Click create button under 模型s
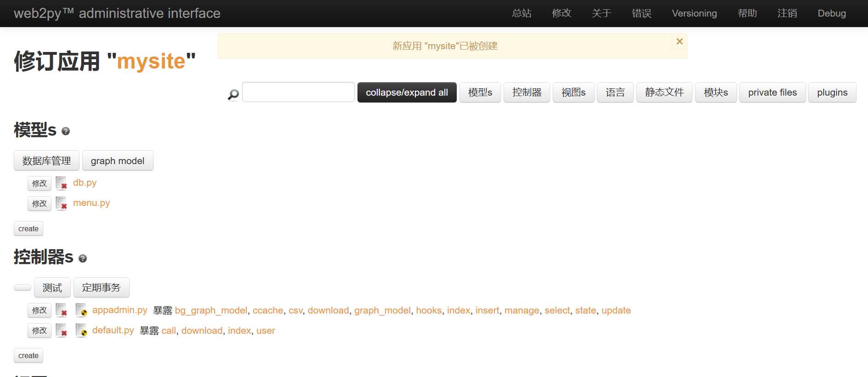This screenshot has width=868, height=377. click(x=28, y=228)
